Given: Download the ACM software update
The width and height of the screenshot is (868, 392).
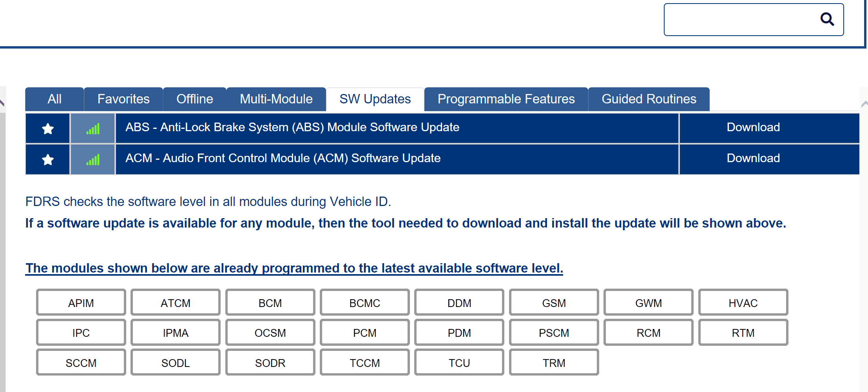Looking at the screenshot, I should pos(753,159).
